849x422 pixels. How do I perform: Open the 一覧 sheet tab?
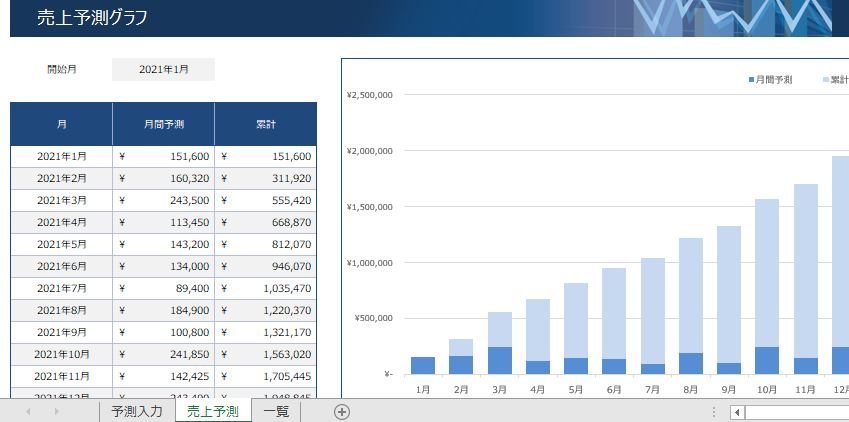point(276,412)
